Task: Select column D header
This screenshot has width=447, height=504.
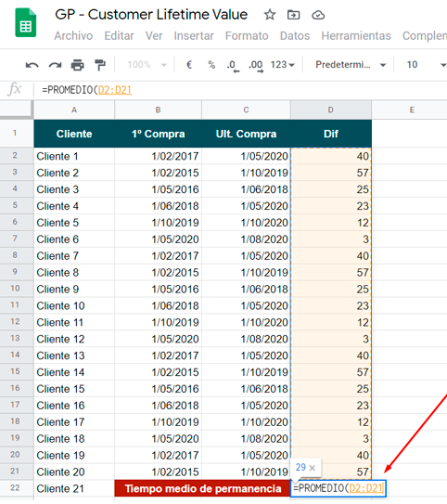Action: coord(331,110)
